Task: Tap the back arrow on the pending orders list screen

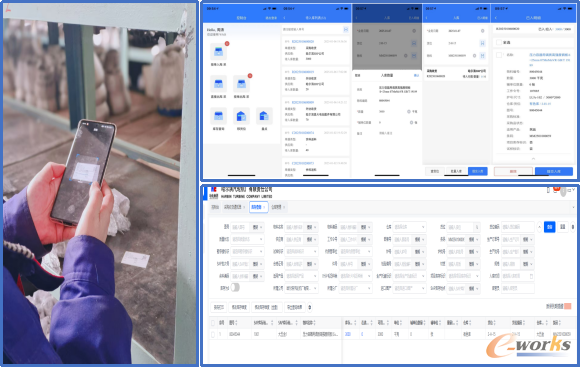Action: point(285,18)
